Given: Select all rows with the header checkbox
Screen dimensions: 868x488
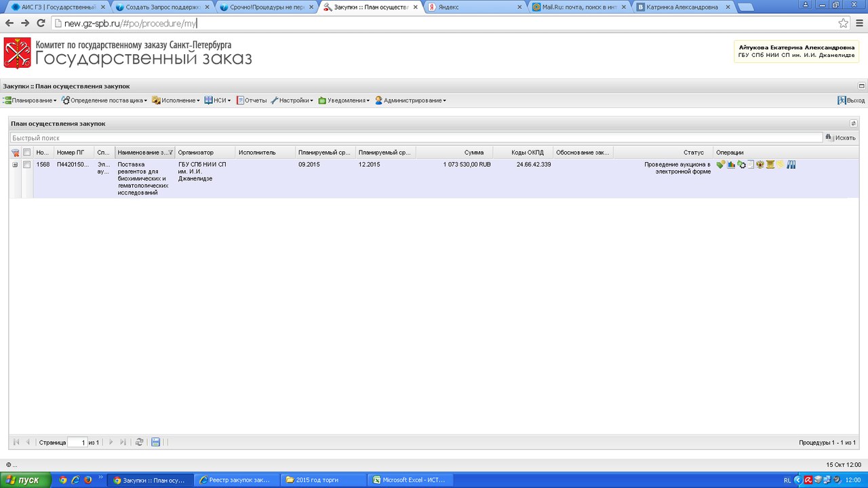Looking at the screenshot, I should click(27, 152).
